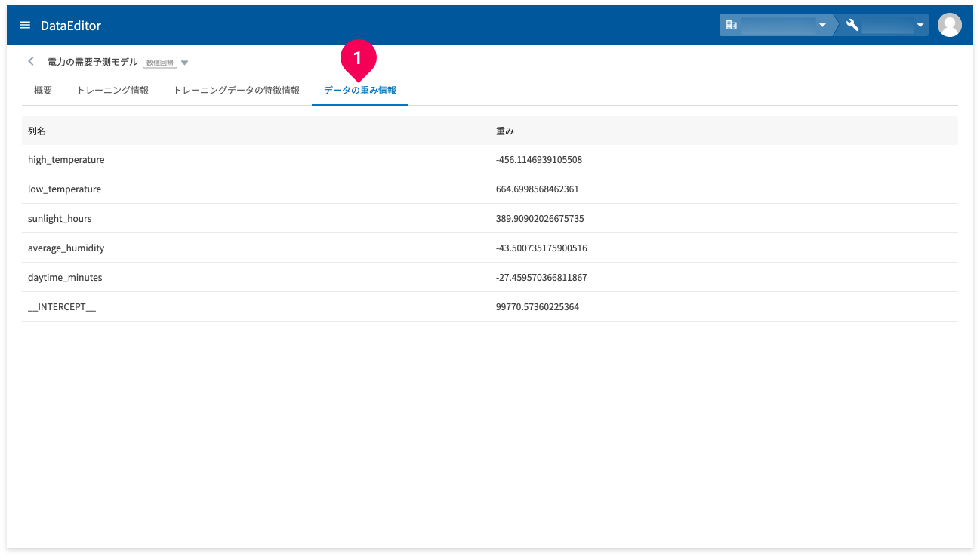Open the organization selector dropdown arrow
This screenshot has height=557, width=980.
pyautogui.click(x=822, y=26)
